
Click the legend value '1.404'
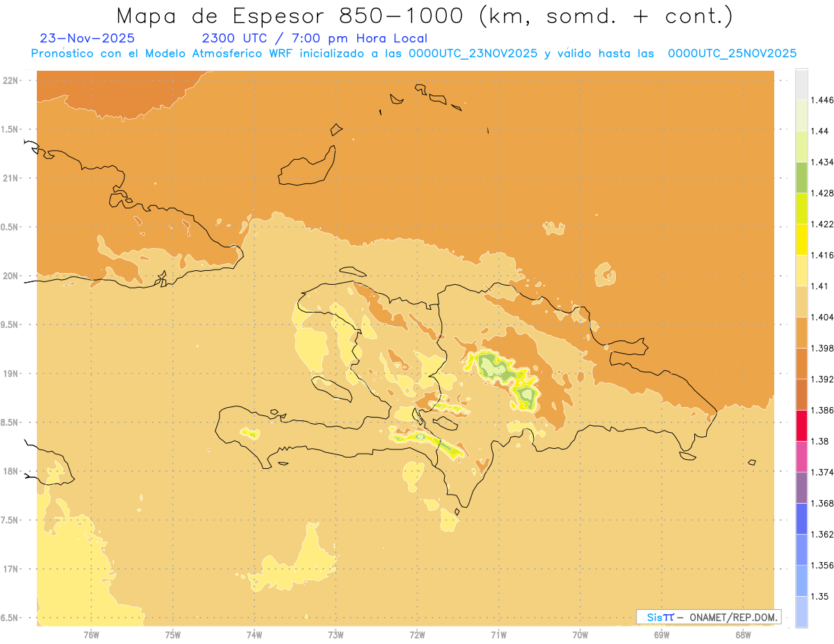pos(822,317)
